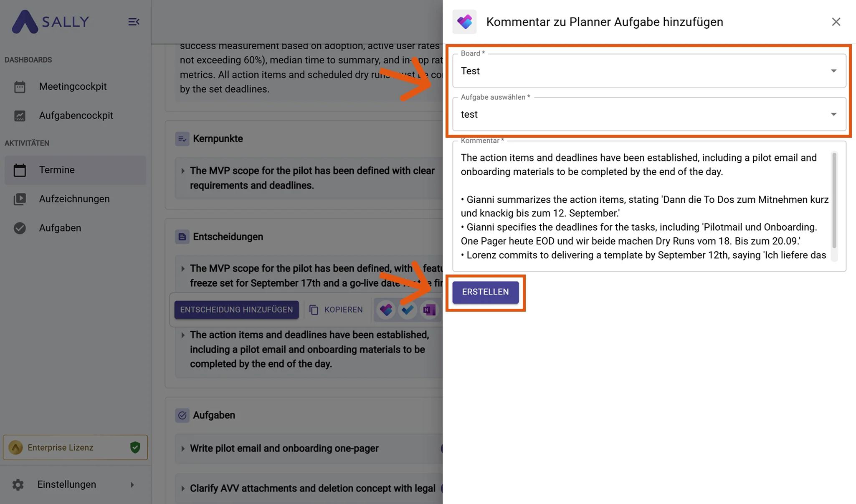856x504 pixels.
Task: Open Meetingcockpit in the sidebar
Action: point(73,86)
